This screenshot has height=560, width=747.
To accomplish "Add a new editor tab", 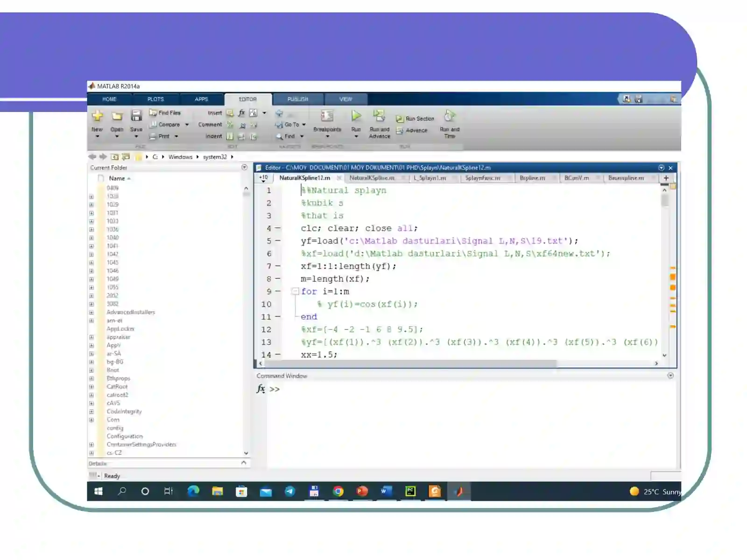I will click(x=666, y=178).
